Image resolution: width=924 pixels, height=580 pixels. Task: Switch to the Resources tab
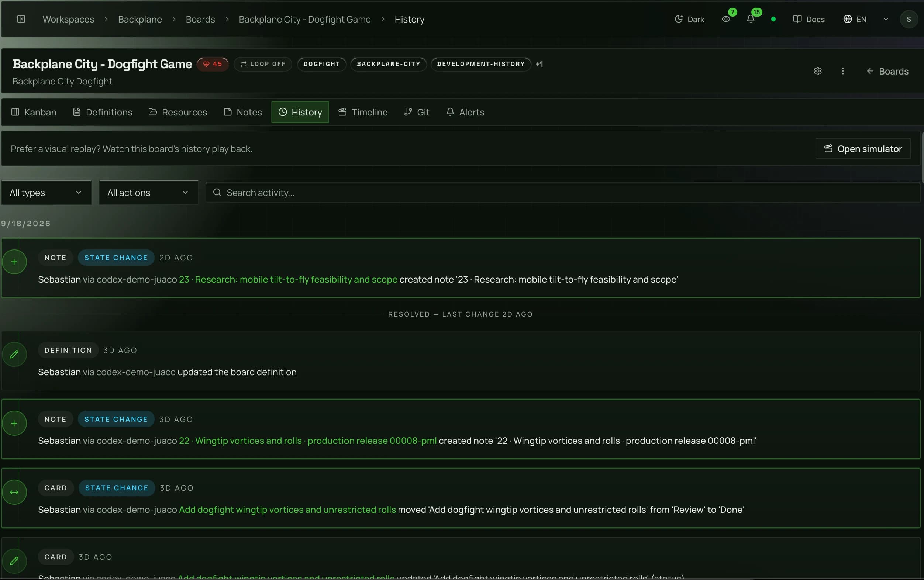178,112
